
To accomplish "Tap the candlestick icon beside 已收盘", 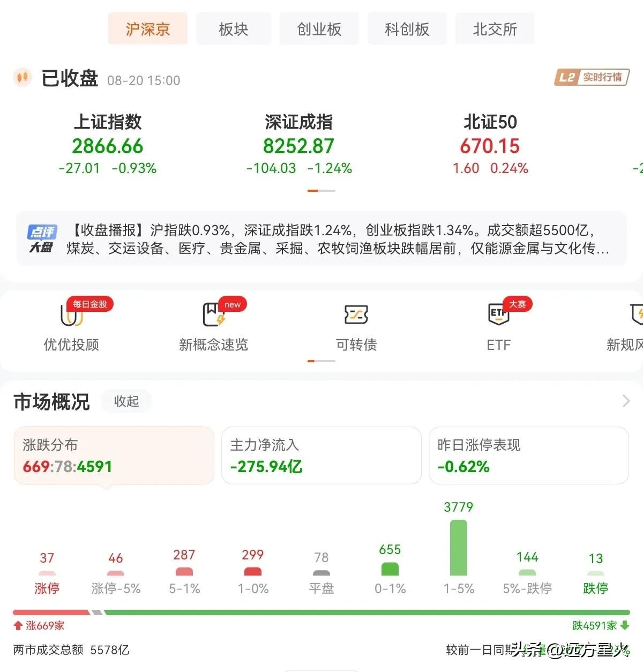I will (23, 78).
